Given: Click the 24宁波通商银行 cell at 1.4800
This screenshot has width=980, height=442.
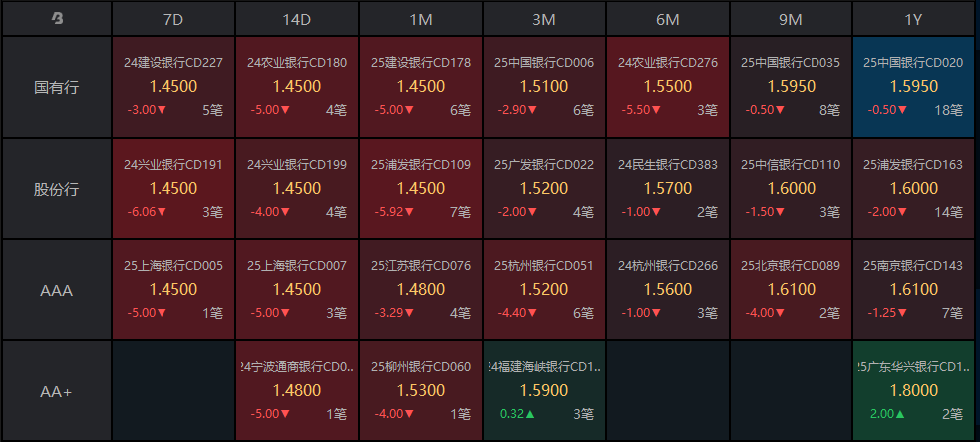Looking at the screenshot, I should click(x=297, y=391).
